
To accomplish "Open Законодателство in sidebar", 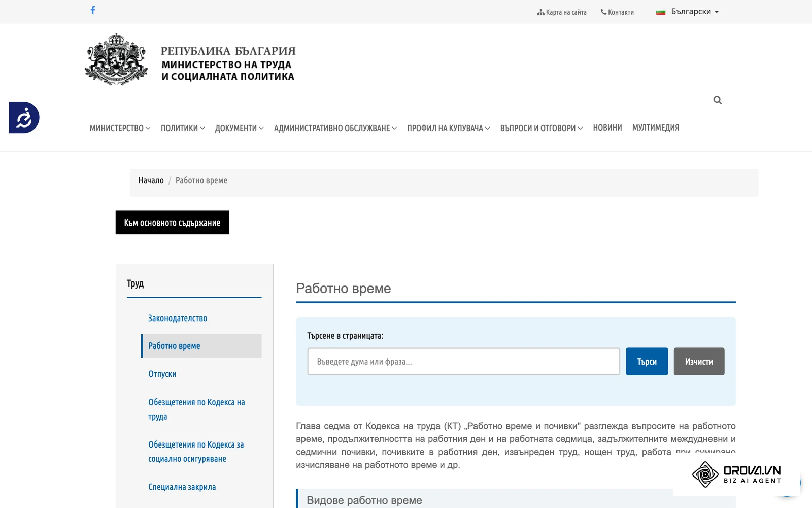I will coord(178,318).
